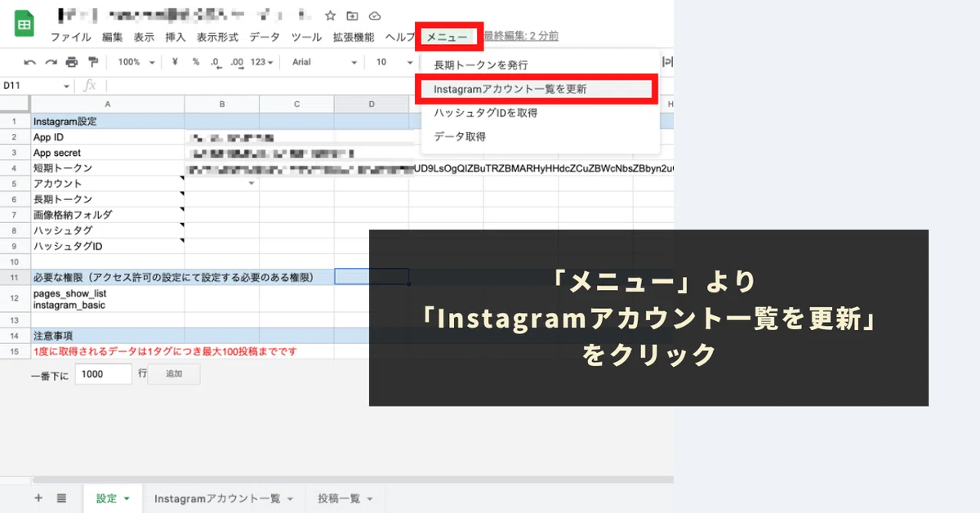Viewport: 980px width, 513px height.
Task: Select column C header
Action: (296, 104)
